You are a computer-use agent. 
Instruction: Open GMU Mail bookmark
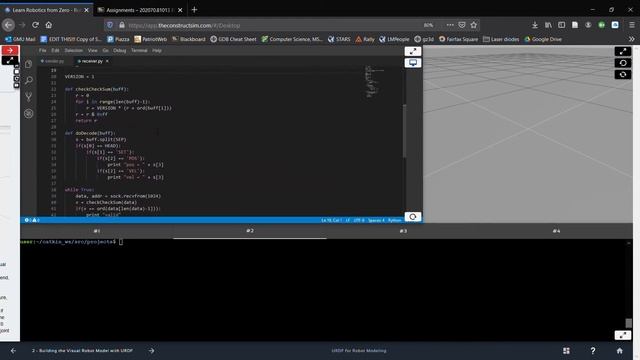click(20, 39)
